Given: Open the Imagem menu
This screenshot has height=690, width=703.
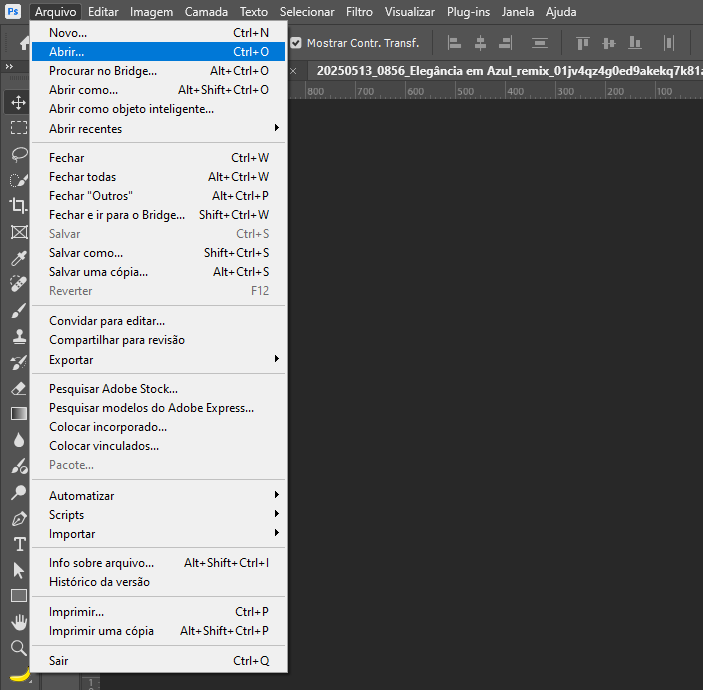Looking at the screenshot, I should pos(152,12).
